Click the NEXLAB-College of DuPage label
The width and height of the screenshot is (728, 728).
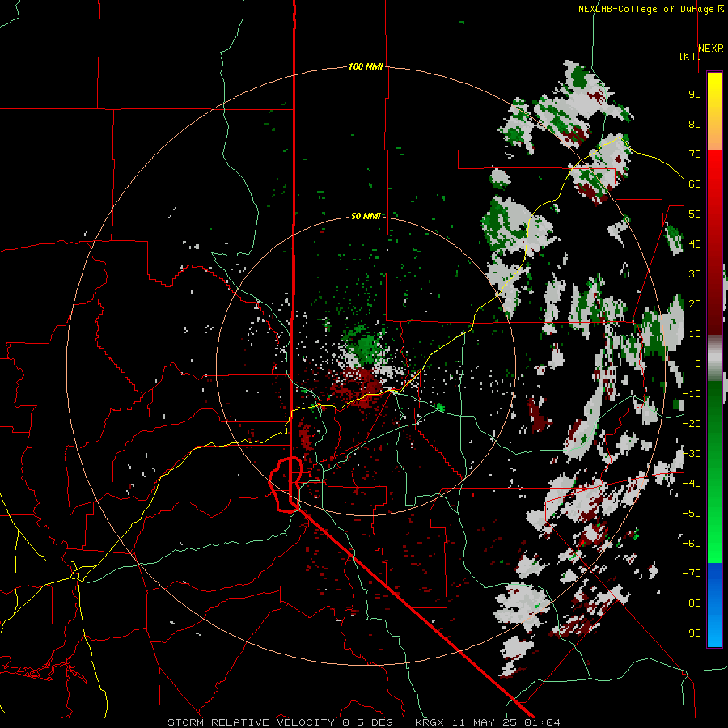tap(645, 9)
